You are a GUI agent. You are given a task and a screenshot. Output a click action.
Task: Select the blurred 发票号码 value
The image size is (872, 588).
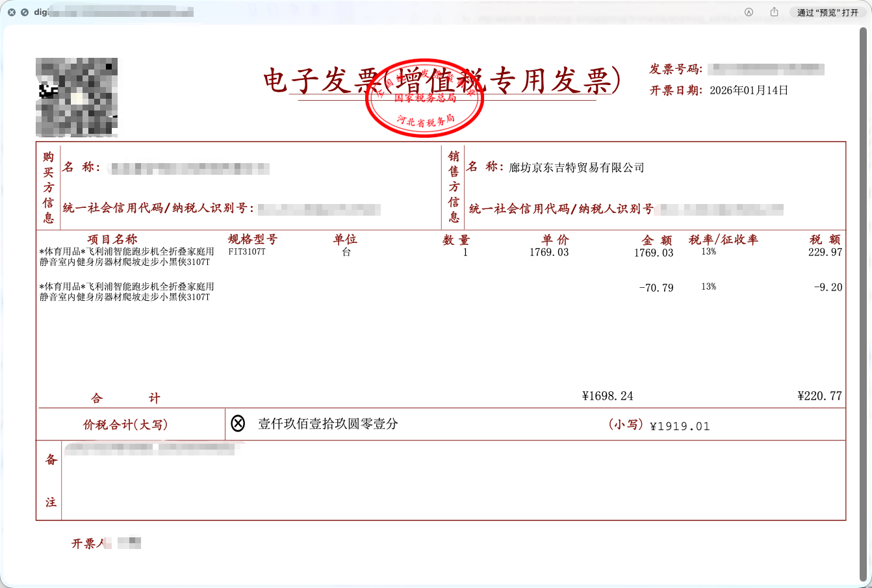tap(767, 68)
